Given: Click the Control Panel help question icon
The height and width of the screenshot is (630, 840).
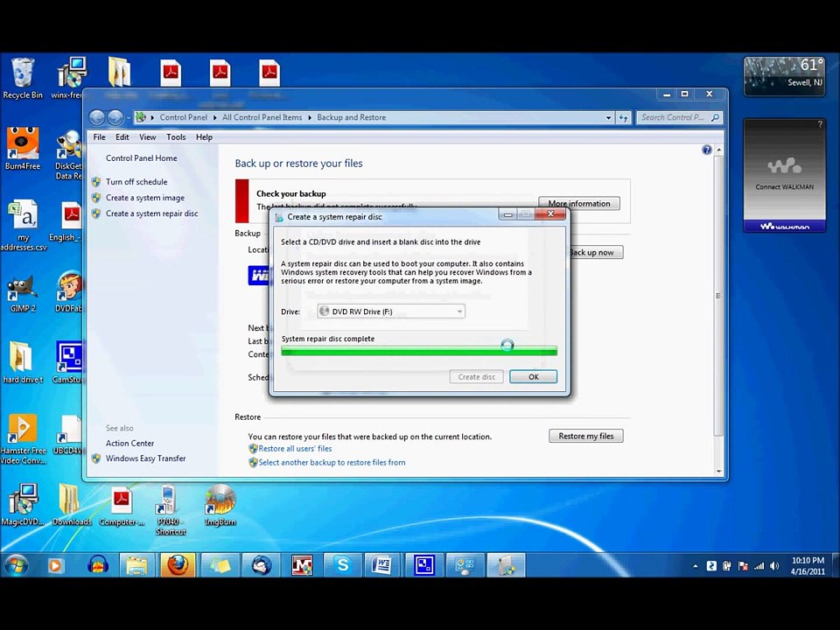Looking at the screenshot, I should click(x=707, y=150).
